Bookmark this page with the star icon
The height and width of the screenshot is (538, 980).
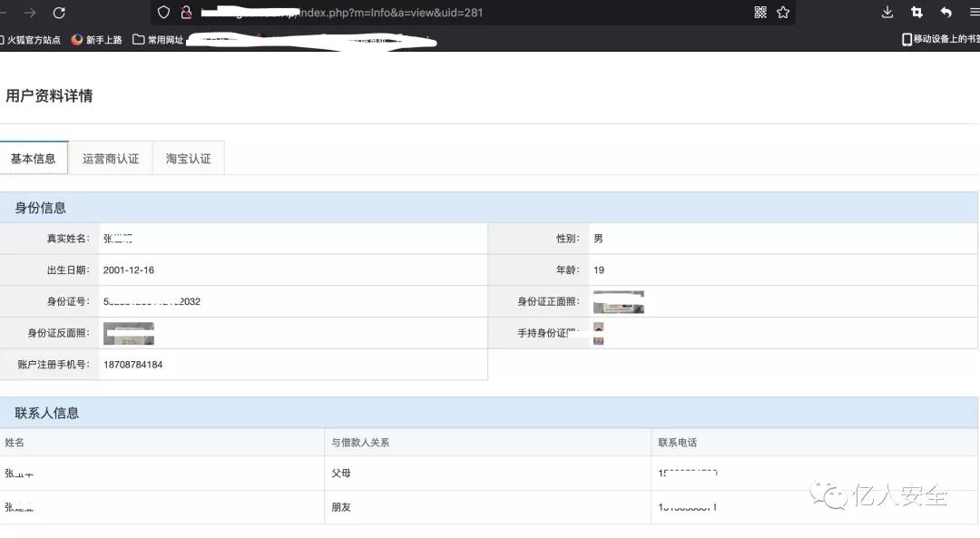pyautogui.click(x=782, y=13)
